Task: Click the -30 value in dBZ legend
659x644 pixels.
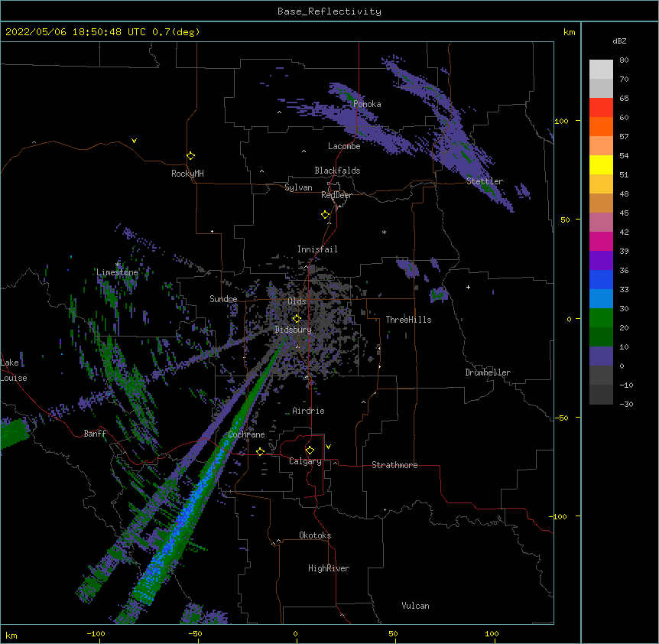Action: 626,405
